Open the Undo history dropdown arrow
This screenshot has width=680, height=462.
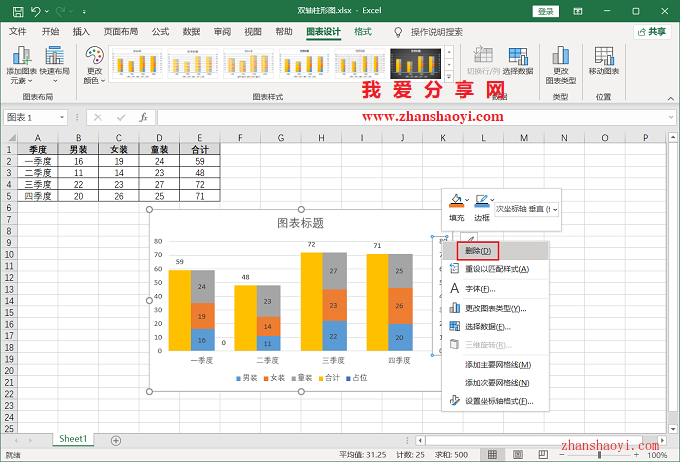point(47,11)
